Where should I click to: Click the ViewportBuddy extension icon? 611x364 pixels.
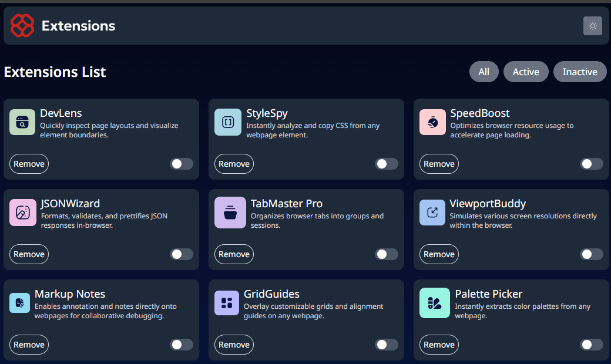432,213
